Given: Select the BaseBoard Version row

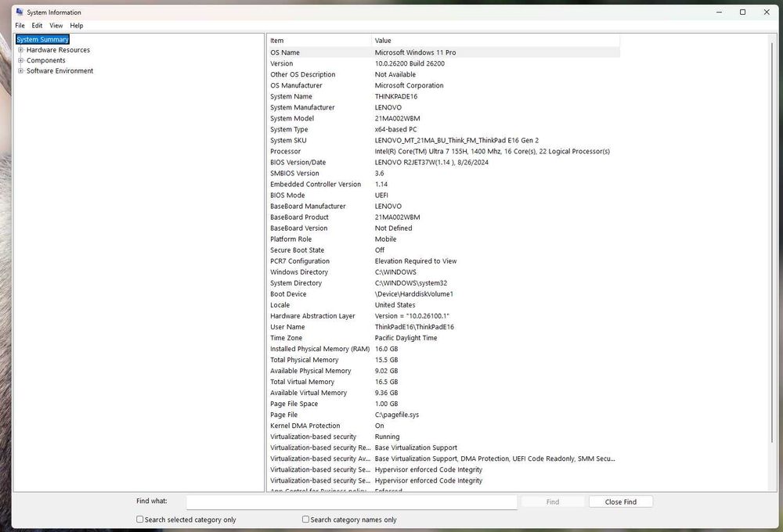Looking at the screenshot, I should tap(443, 228).
